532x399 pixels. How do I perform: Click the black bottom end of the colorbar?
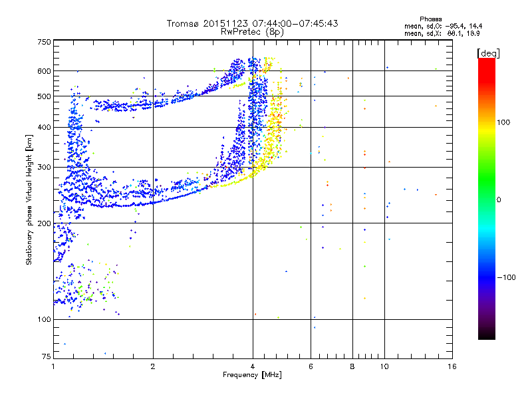(x=487, y=334)
